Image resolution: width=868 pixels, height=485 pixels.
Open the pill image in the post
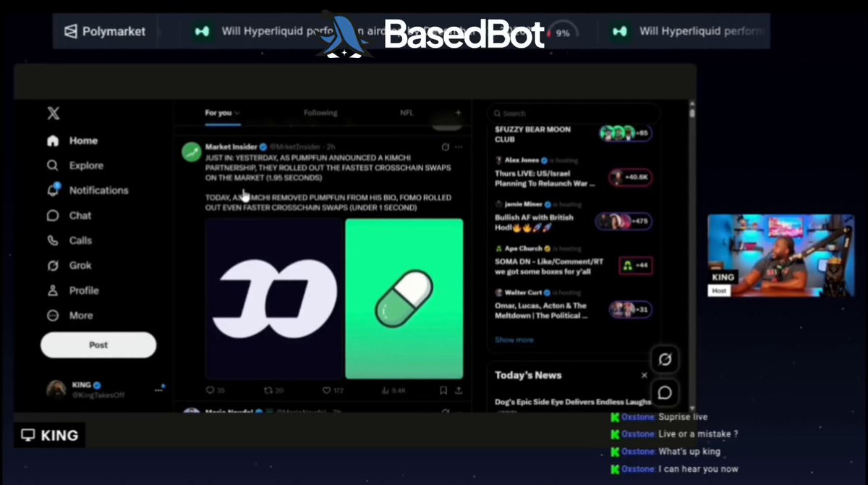point(404,298)
